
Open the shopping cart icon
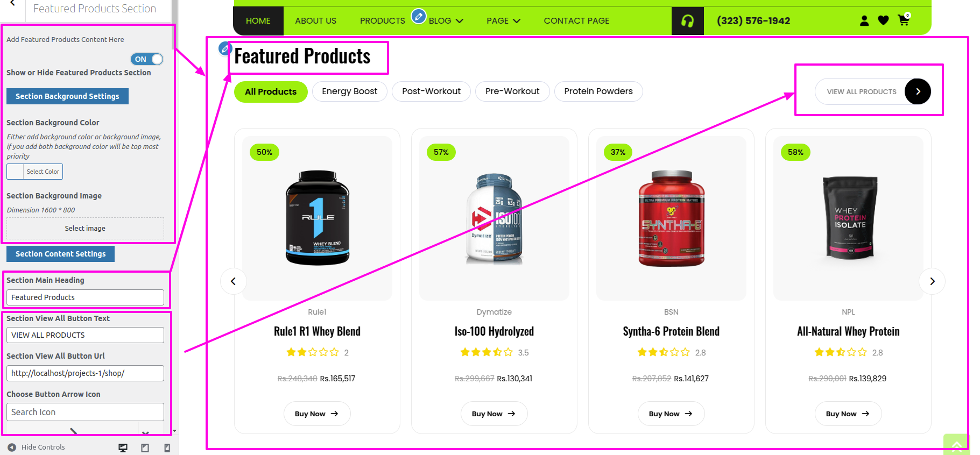(904, 20)
